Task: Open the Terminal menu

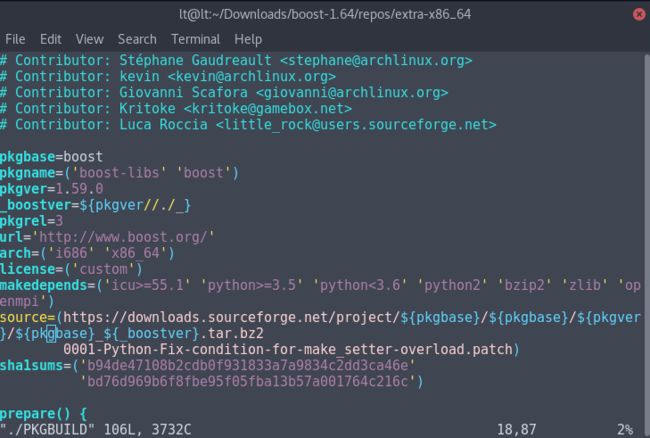Action: pyautogui.click(x=196, y=39)
